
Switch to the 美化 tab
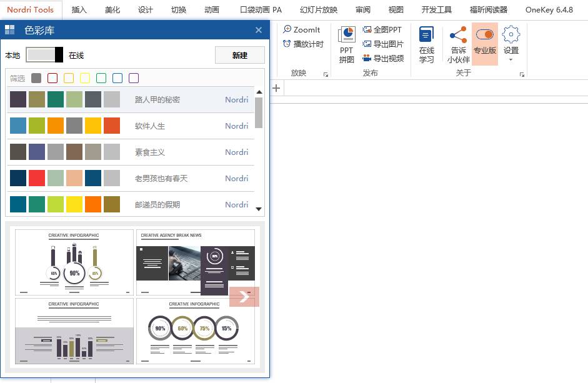pyautogui.click(x=112, y=10)
